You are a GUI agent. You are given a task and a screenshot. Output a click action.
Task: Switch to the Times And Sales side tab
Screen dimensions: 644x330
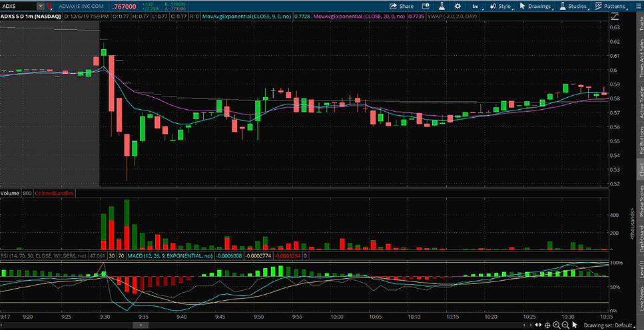click(640, 57)
